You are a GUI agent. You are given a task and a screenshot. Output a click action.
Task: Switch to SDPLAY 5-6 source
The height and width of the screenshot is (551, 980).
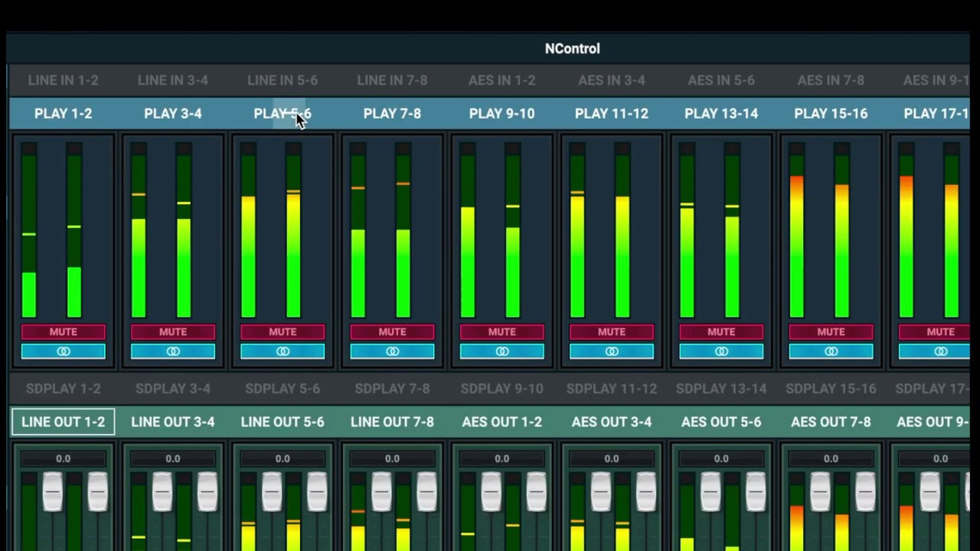pos(283,389)
